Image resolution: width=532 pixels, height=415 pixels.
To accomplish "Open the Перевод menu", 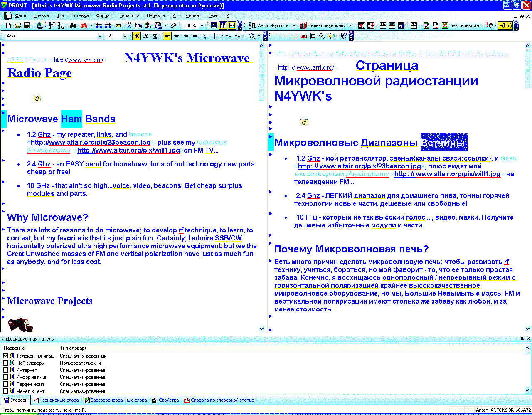I will coord(156,15).
